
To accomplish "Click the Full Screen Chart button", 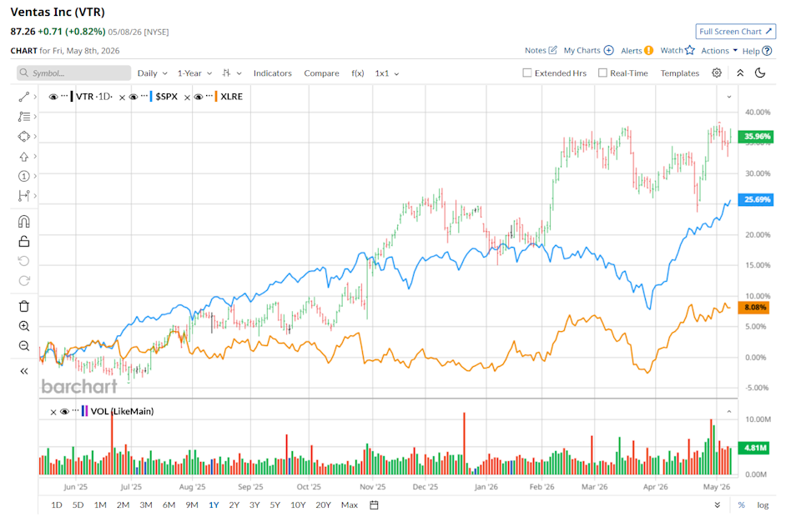I will click(736, 32).
